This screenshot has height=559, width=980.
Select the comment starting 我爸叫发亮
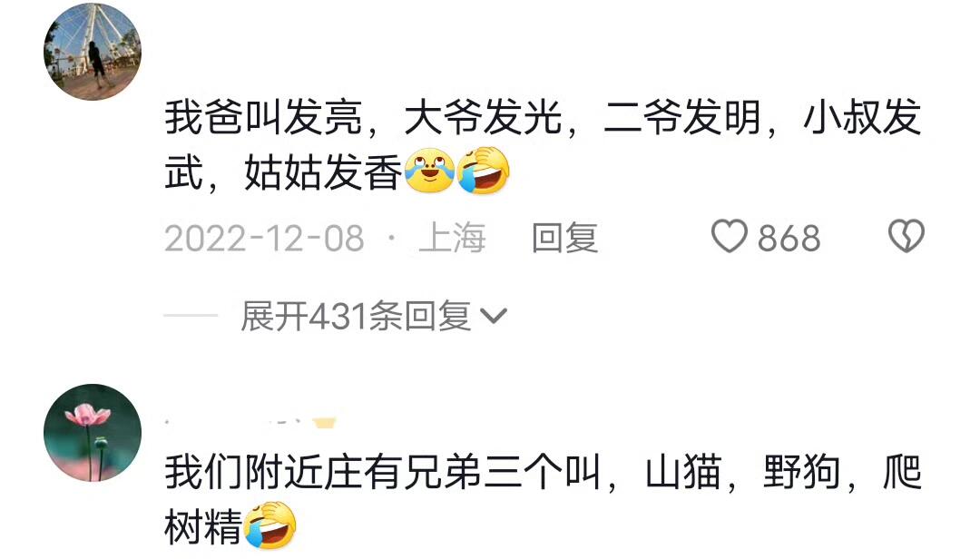[543, 144]
